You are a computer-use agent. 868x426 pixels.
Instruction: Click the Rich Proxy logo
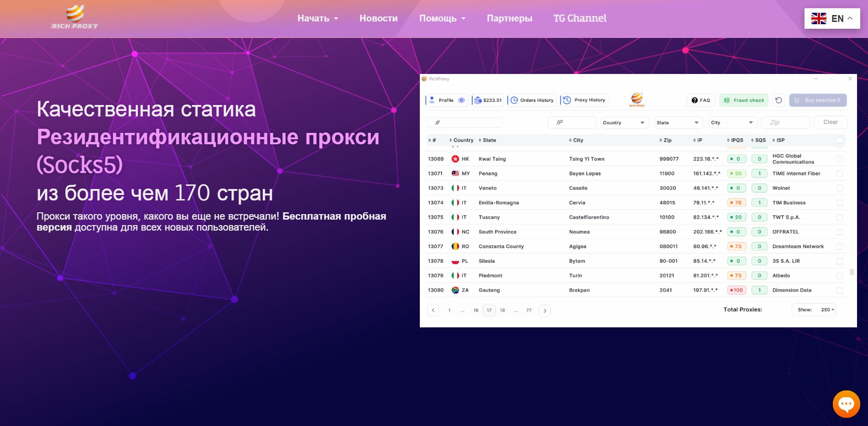pos(75,17)
